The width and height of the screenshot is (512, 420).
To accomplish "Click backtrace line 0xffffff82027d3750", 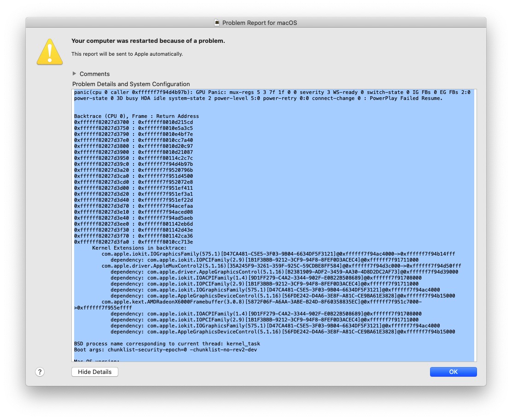I will [x=134, y=128].
